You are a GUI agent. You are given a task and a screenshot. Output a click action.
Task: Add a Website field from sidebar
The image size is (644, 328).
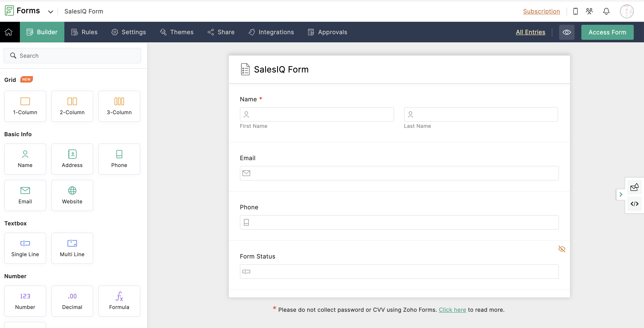[72, 195]
